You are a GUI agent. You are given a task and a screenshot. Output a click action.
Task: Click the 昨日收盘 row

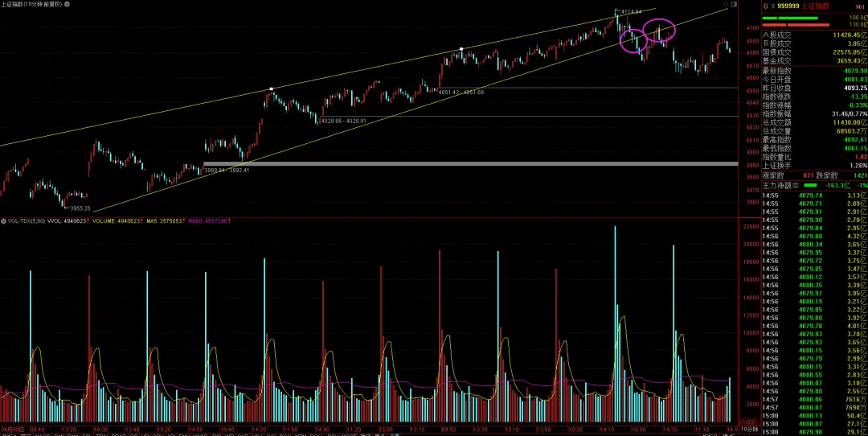pos(815,88)
